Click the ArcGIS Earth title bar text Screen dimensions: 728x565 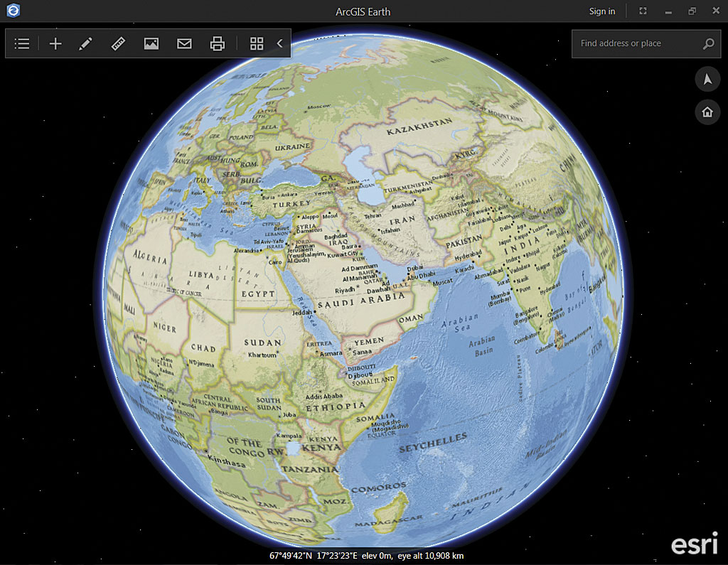(363, 11)
